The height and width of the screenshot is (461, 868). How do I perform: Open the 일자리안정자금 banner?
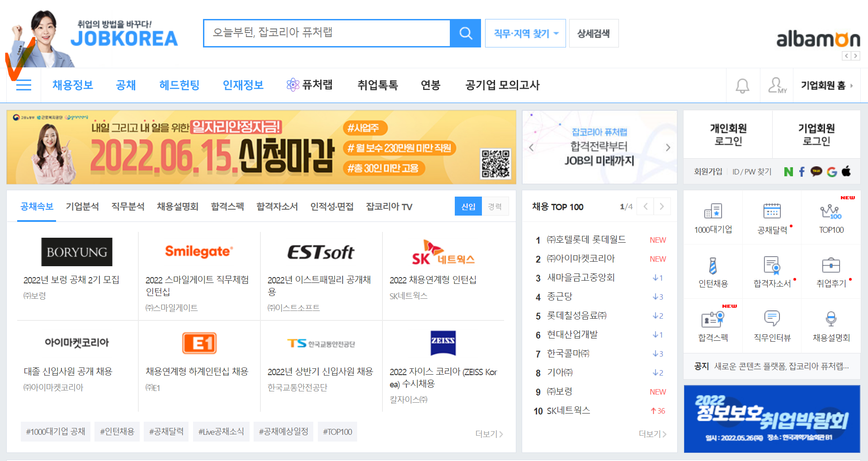point(261,147)
